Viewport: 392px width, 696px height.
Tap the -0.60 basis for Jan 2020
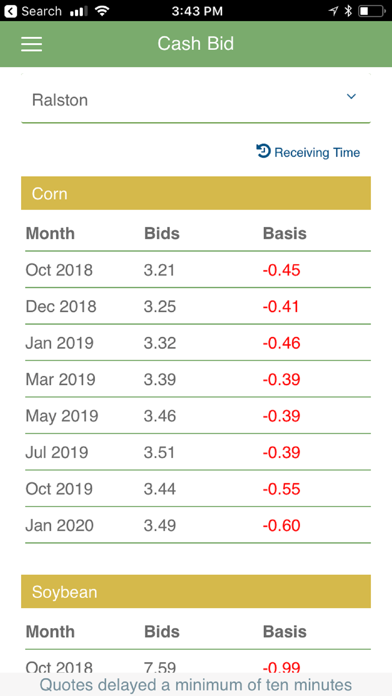(x=281, y=526)
